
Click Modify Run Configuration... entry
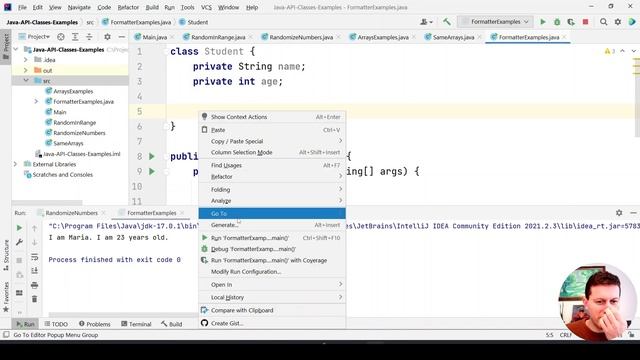point(272,272)
